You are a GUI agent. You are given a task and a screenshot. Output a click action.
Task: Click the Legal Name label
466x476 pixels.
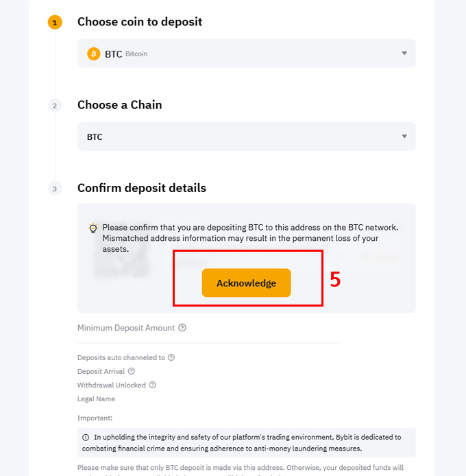point(96,399)
